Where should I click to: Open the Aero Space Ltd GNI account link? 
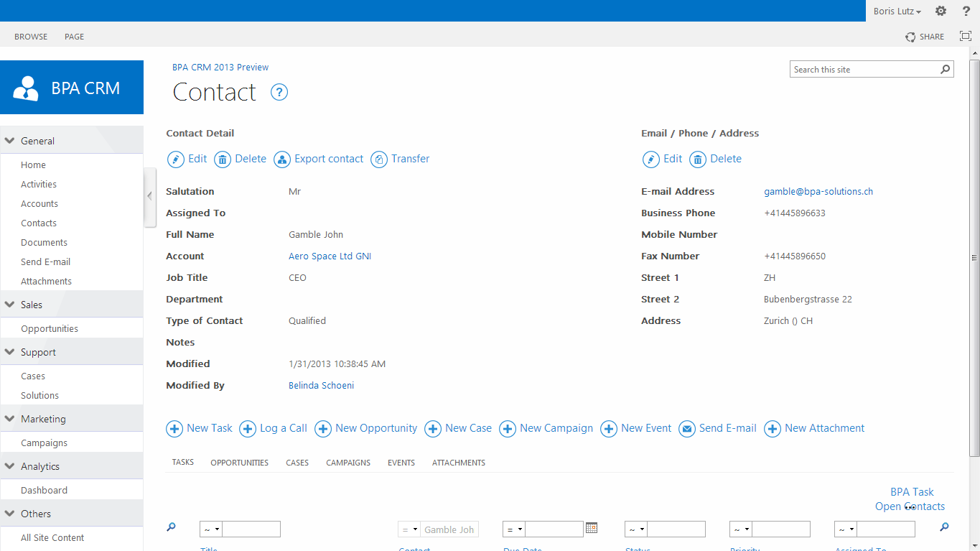click(x=330, y=256)
